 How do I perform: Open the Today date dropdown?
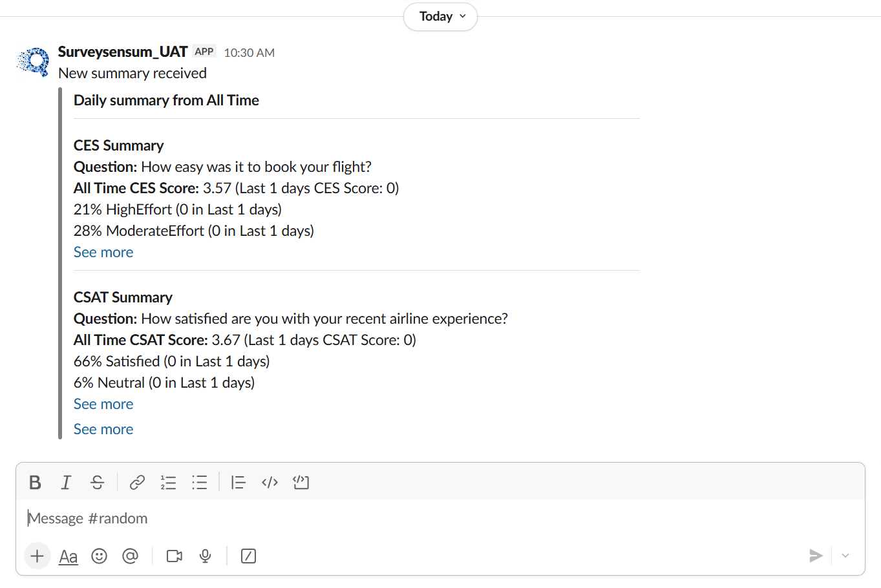point(441,17)
